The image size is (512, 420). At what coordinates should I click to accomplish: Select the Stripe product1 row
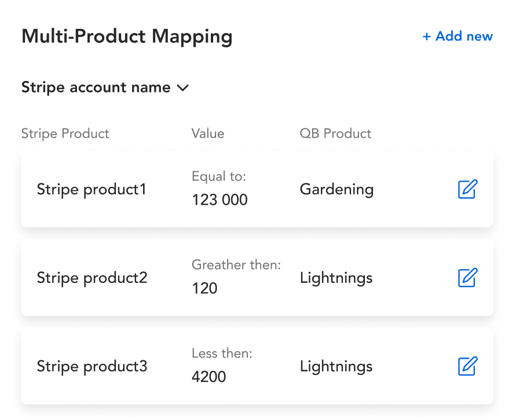257,189
